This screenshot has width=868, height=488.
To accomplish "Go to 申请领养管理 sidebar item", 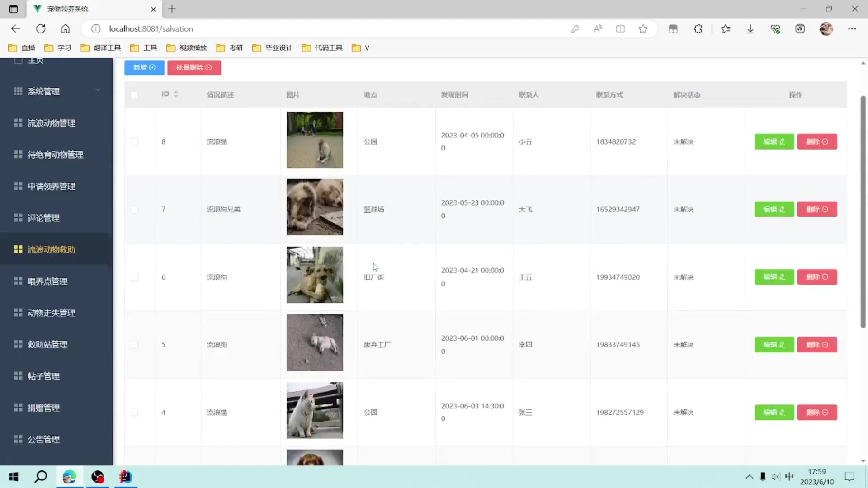I will 51,186.
